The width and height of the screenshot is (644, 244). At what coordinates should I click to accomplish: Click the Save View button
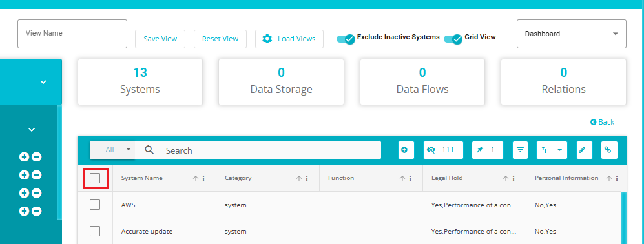coord(160,39)
